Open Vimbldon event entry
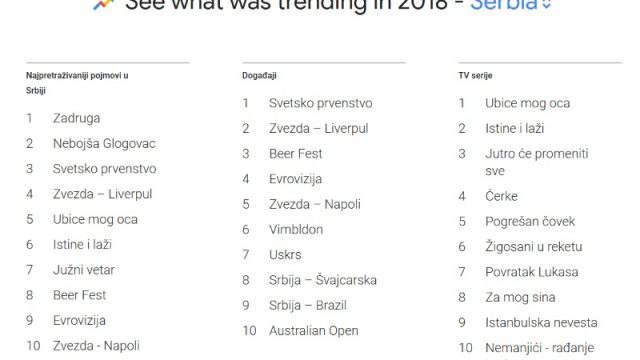 pyautogui.click(x=296, y=229)
